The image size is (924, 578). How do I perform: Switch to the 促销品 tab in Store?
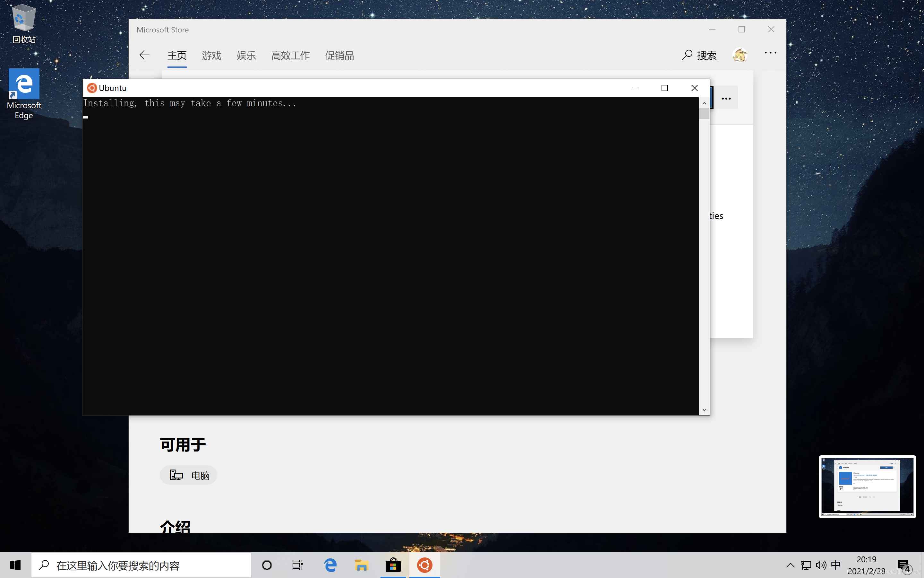click(x=339, y=56)
